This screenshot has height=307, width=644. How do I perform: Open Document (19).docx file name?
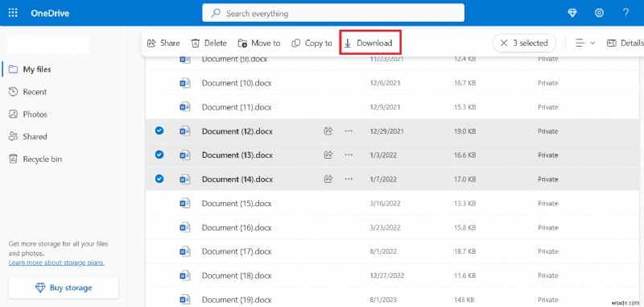click(237, 299)
